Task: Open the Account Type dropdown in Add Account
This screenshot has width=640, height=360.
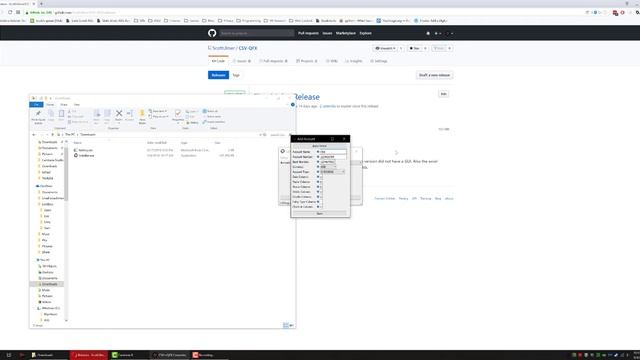Action: [x=333, y=172]
